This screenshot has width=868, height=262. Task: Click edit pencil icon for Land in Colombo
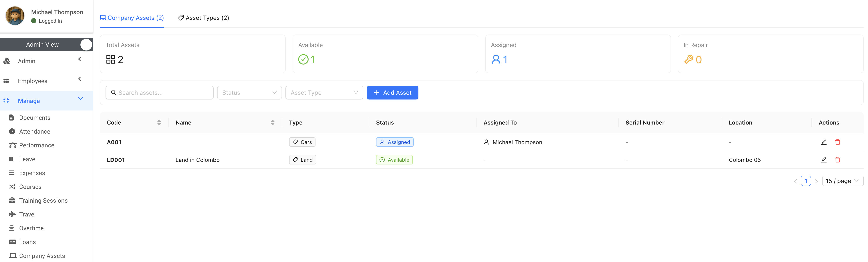[x=823, y=160]
